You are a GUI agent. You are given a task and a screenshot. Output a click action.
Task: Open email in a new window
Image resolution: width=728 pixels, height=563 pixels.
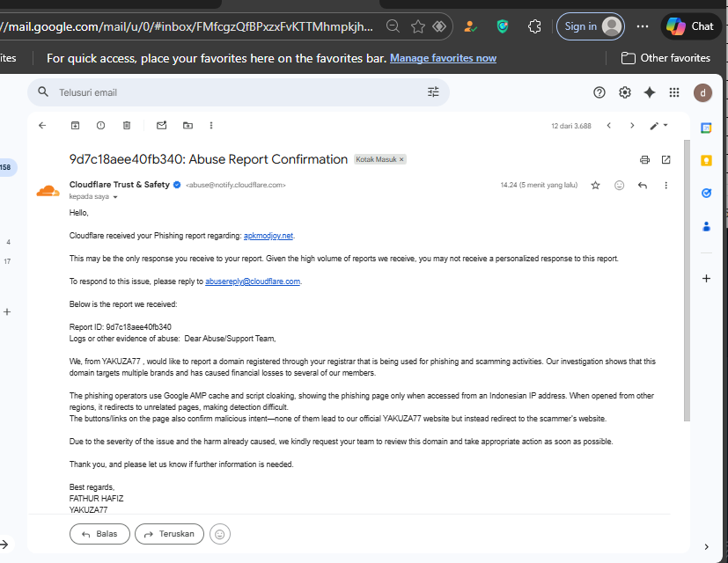[x=665, y=160]
